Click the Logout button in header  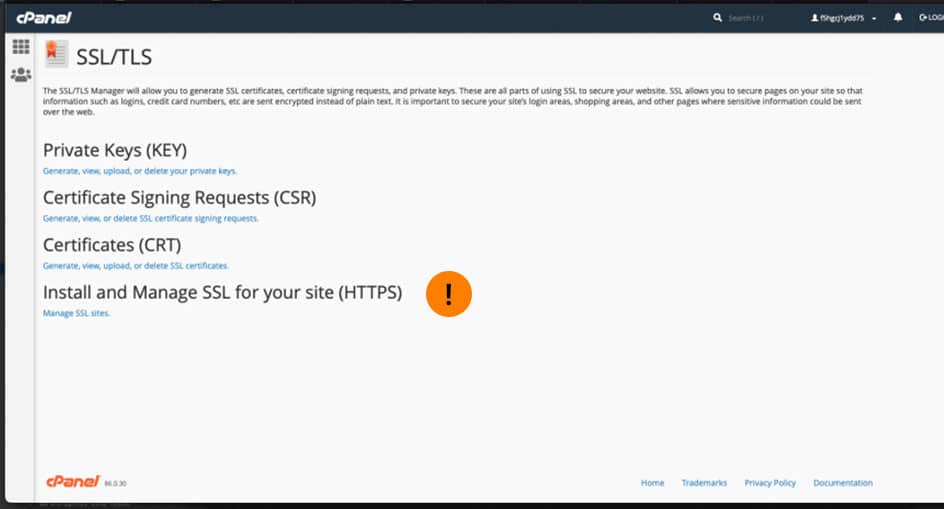[x=931, y=17]
